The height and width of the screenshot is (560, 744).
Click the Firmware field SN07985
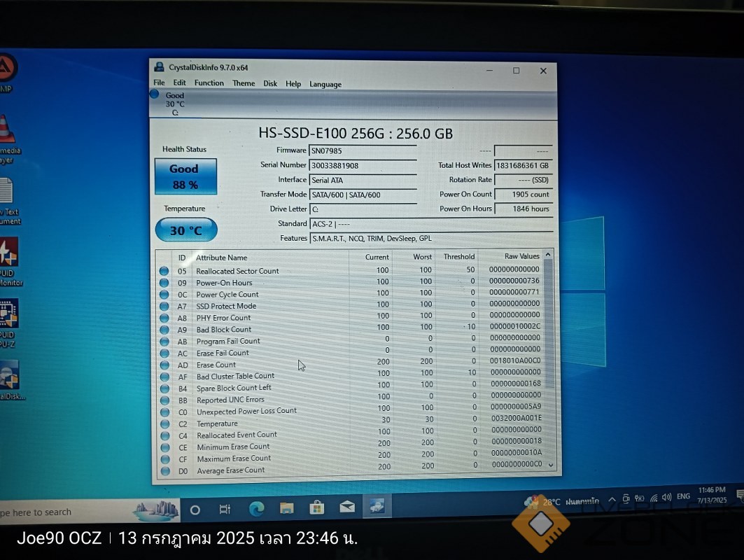tap(363, 151)
